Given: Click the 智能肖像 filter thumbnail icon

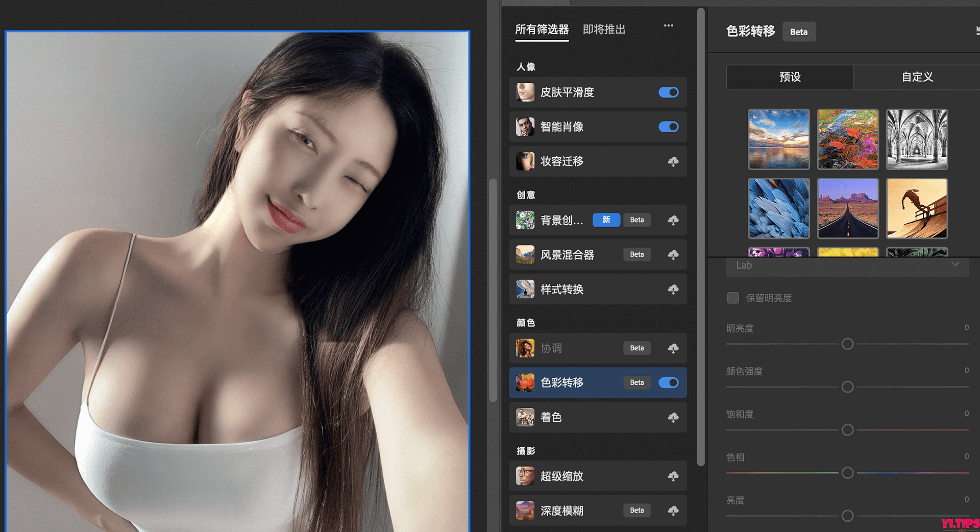Looking at the screenshot, I should [525, 127].
